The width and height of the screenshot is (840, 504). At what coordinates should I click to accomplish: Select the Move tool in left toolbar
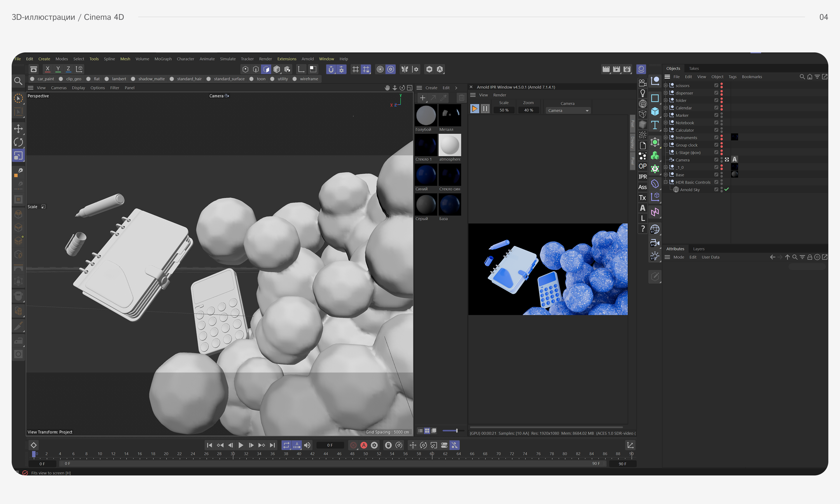18,129
